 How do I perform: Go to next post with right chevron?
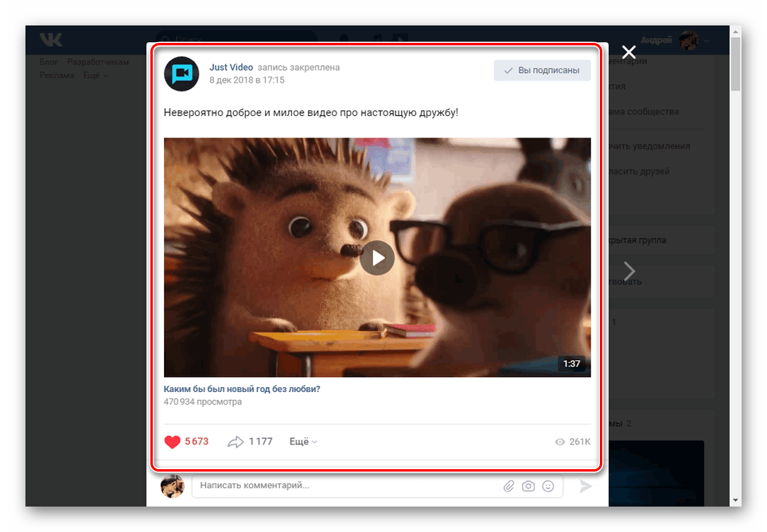pyautogui.click(x=629, y=270)
